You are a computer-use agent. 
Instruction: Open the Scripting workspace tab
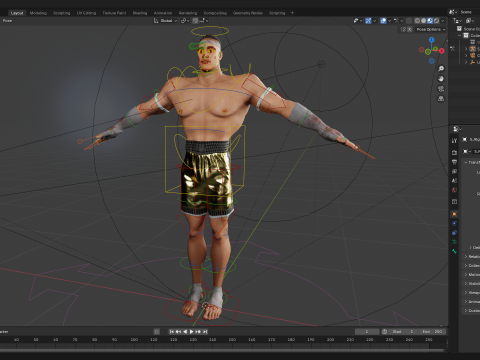pyautogui.click(x=277, y=13)
